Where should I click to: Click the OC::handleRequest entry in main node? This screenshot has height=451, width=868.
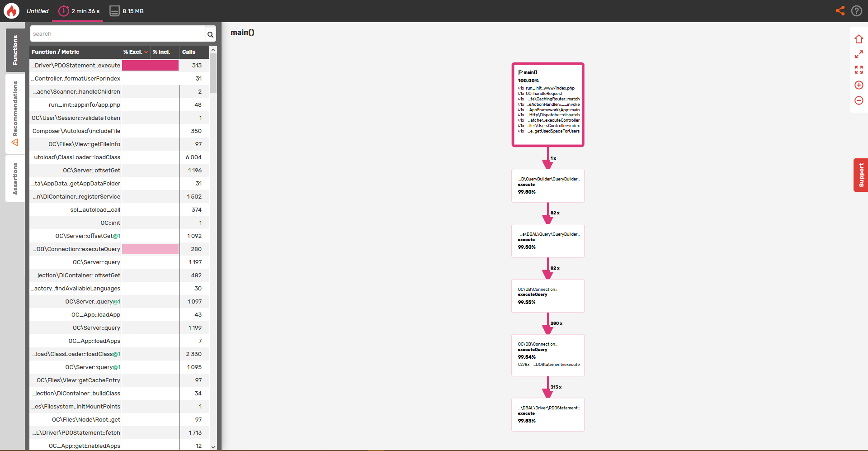pos(544,94)
